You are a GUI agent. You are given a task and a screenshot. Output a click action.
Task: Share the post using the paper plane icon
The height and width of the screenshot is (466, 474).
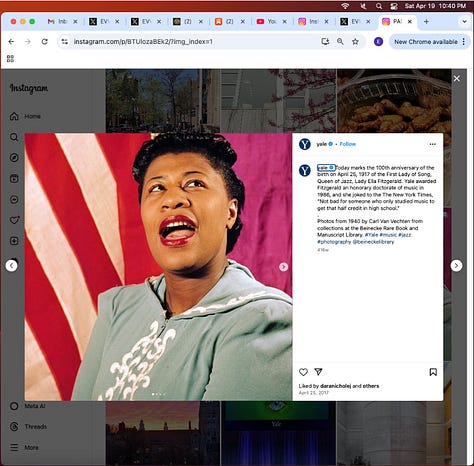pos(318,372)
